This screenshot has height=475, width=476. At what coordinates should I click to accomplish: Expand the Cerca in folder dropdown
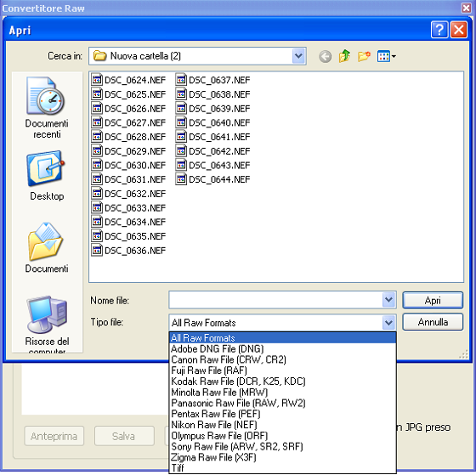(x=298, y=56)
